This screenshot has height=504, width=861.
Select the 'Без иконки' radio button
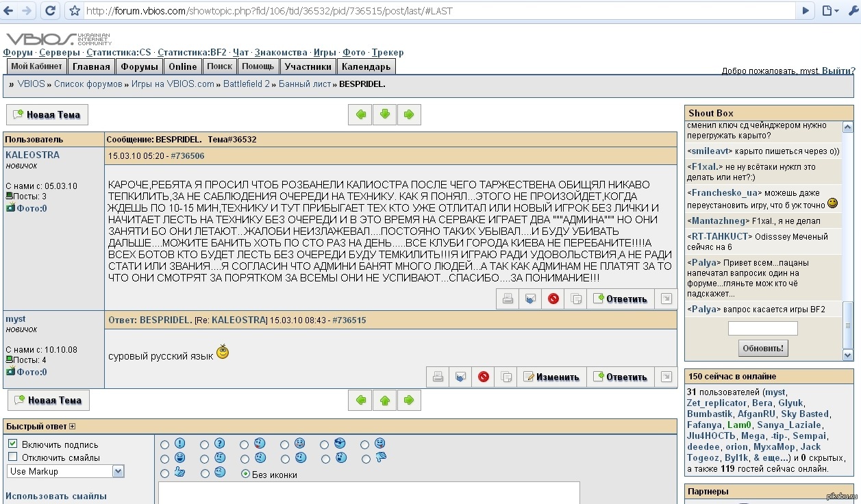pos(245,474)
